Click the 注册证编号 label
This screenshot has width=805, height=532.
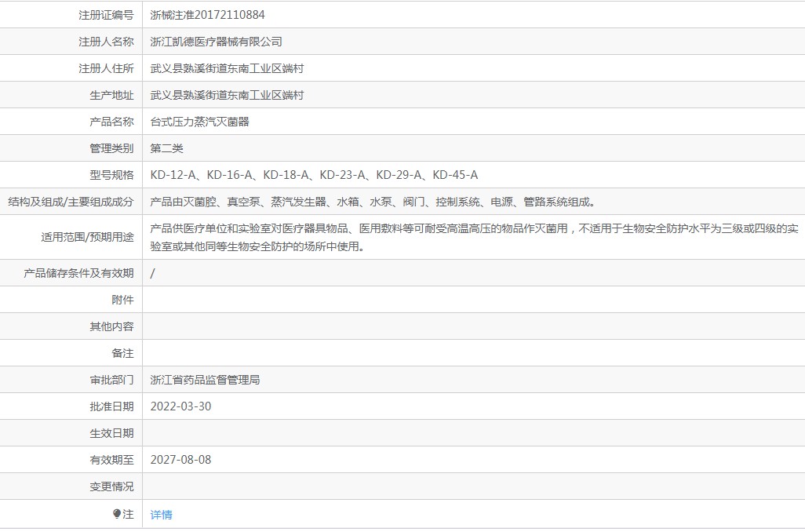pyautogui.click(x=106, y=15)
